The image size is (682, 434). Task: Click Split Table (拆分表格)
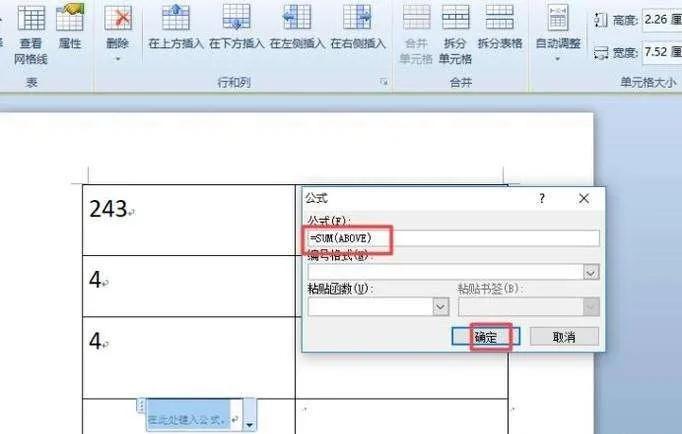point(500,27)
